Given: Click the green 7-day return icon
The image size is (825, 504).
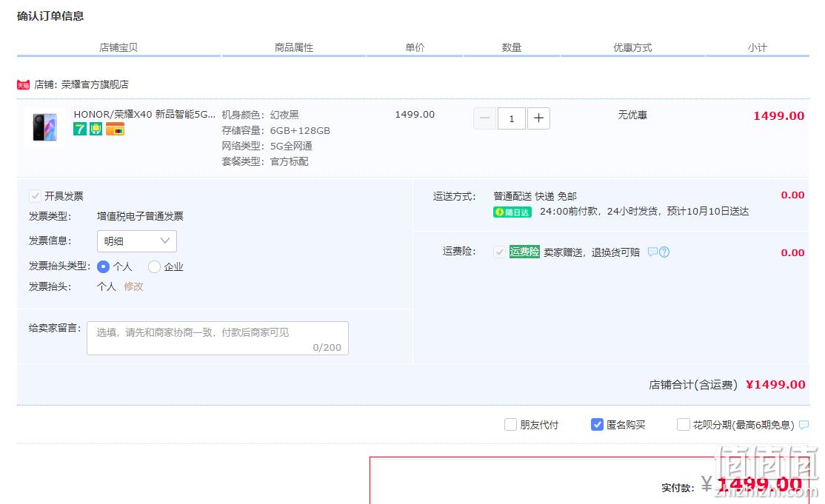Looking at the screenshot, I should tap(80, 129).
